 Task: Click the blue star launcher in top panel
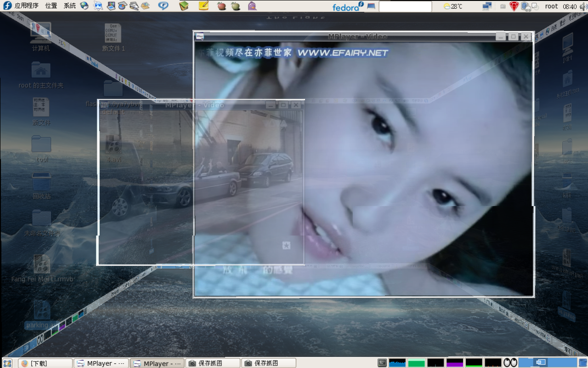98,6
